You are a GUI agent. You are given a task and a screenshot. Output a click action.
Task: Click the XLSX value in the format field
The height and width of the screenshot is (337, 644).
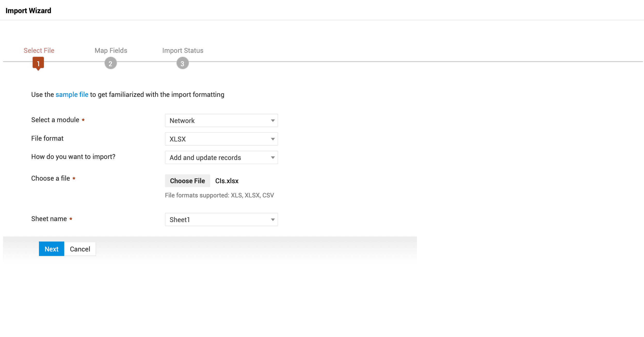[x=178, y=139]
